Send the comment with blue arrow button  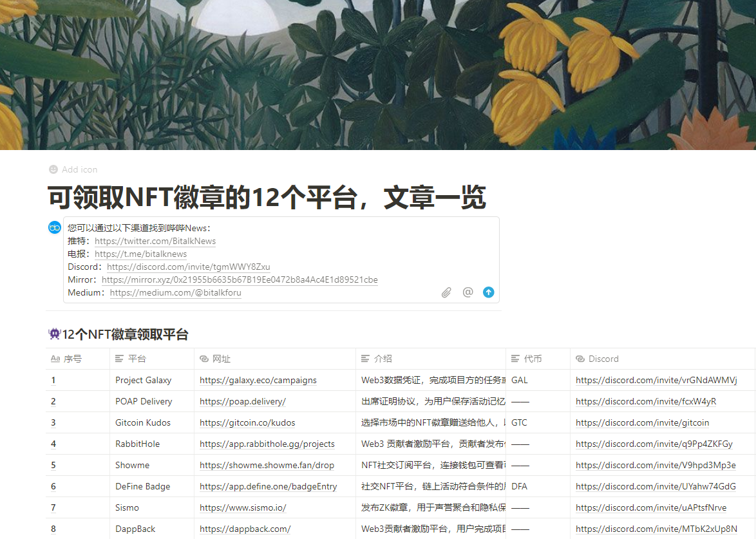pyautogui.click(x=488, y=292)
